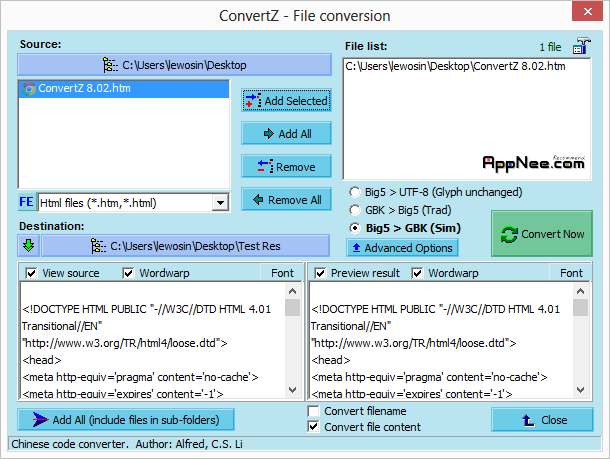
Task: Click source view scroll down arrow
Action: click(293, 389)
